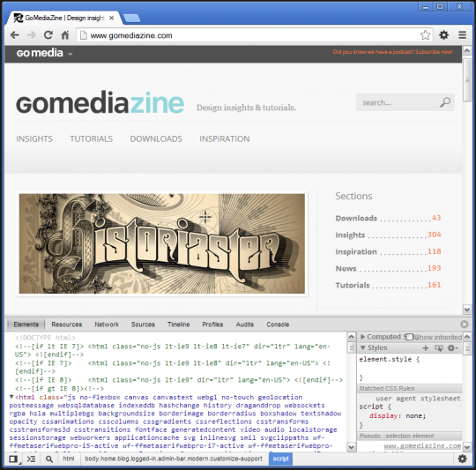Open a new tab

click(131, 19)
